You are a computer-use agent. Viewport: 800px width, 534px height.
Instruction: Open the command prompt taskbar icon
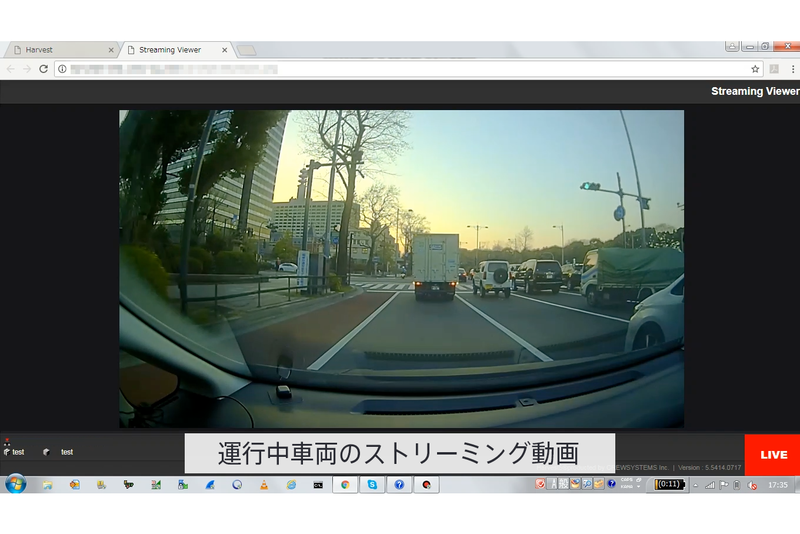click(x=318, y=485)
